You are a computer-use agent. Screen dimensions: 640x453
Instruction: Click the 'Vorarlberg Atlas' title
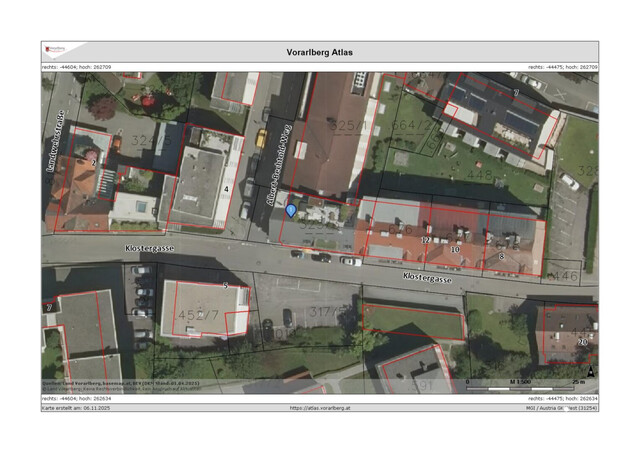coord(320,52)
